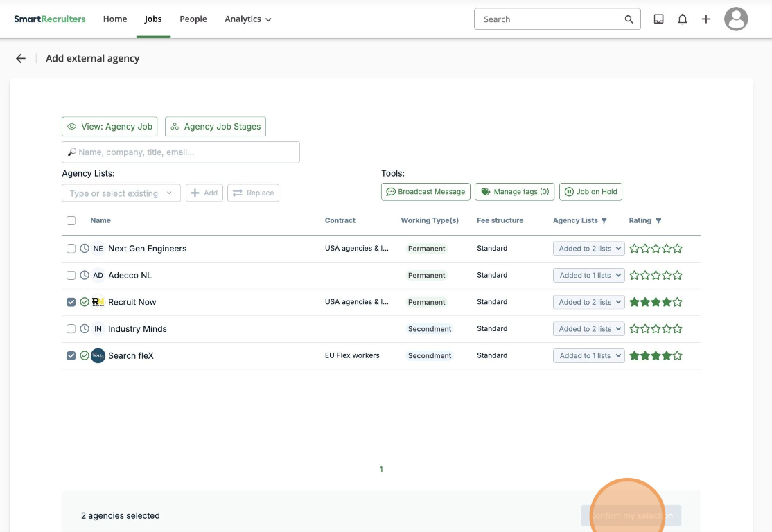Check the Industry Minds checkbox
This screenshot has height=532, width=772.
[71, 329]
